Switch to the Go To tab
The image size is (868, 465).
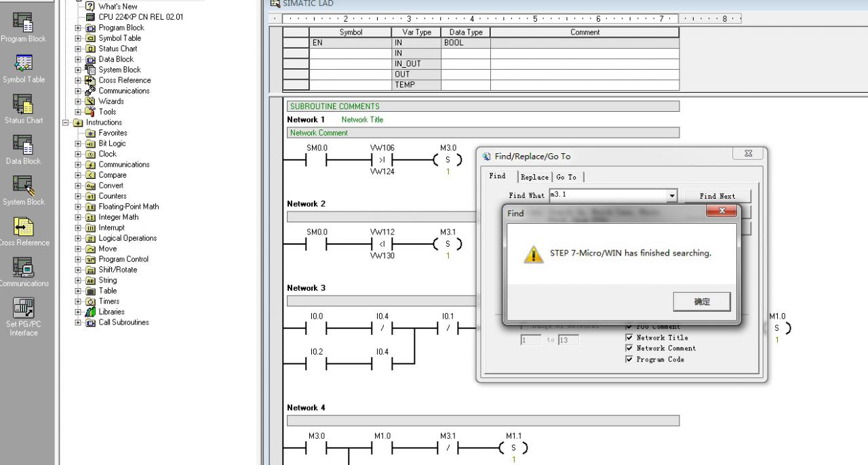pyautogui.click(x=567, y=177)
